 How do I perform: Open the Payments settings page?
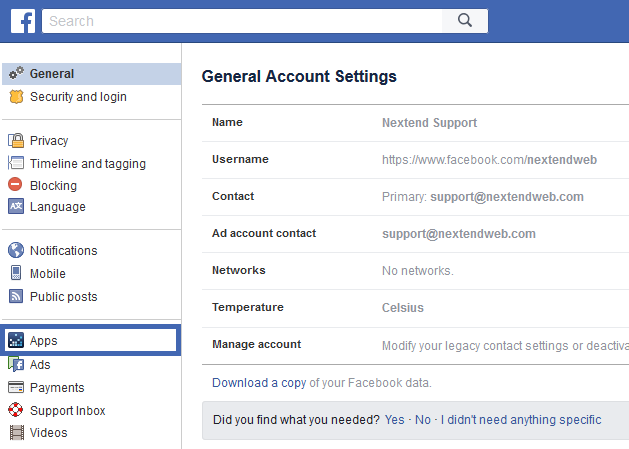click(57, 388)
